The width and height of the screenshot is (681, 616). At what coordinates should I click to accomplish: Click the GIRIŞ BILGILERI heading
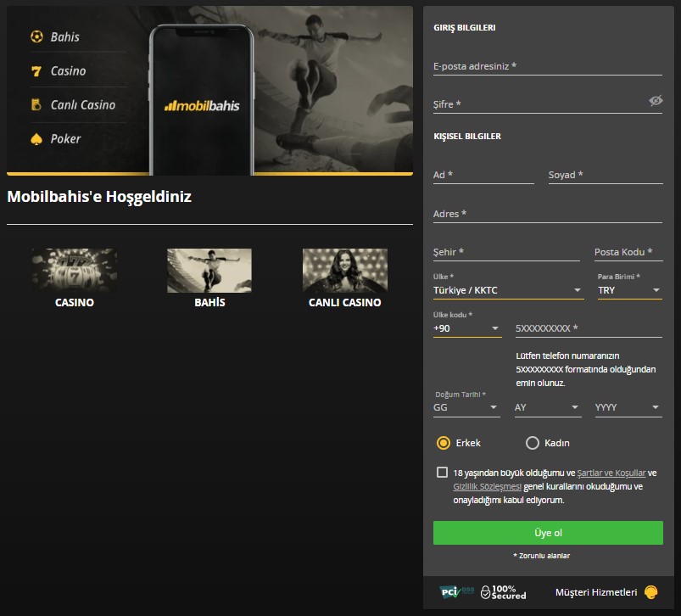click(464, 27)
